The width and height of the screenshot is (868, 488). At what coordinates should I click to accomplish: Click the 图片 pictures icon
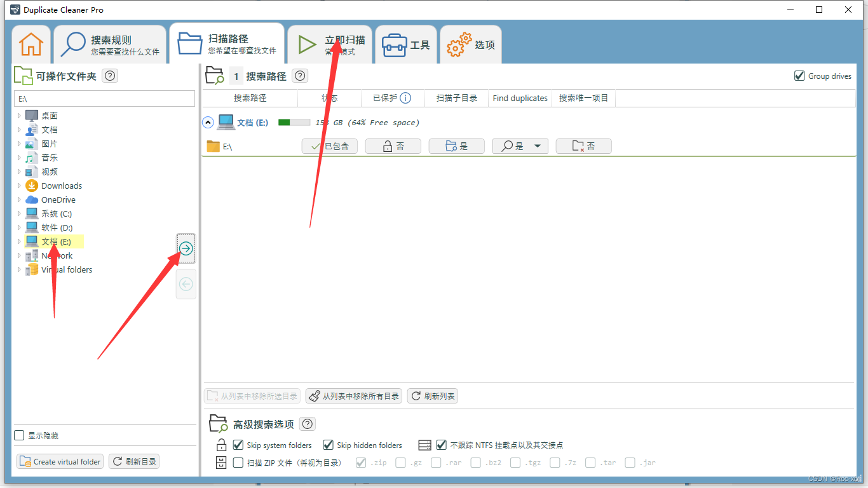pyautogui.click(x=32, y=144)
